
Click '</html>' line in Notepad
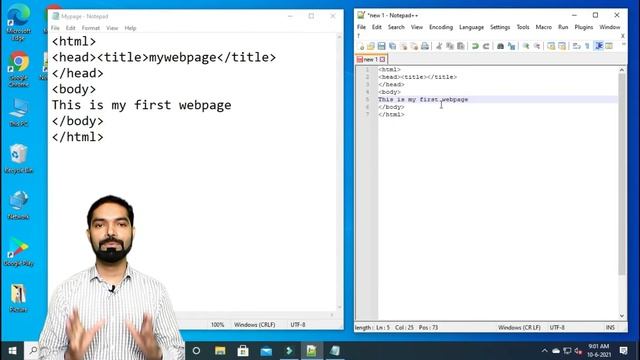78,137
